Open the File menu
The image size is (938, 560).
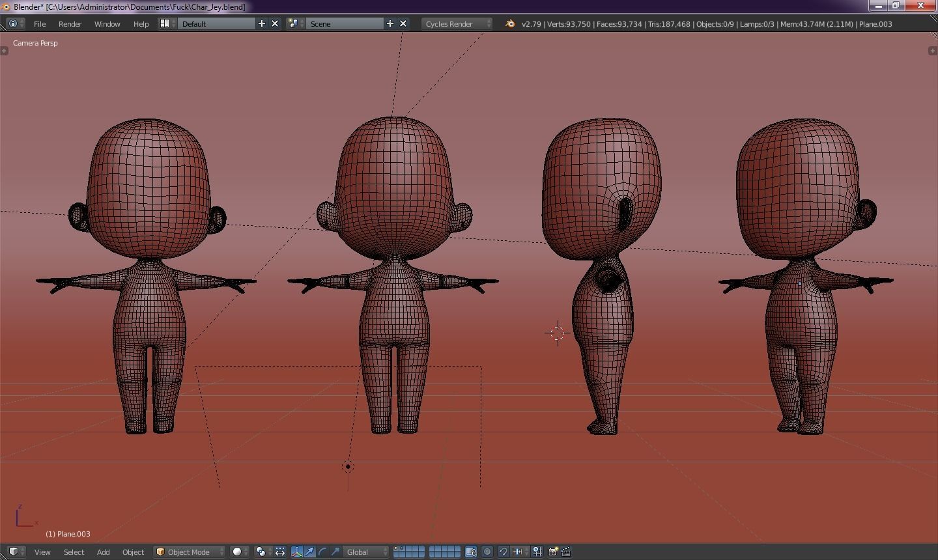pos(40,23)
